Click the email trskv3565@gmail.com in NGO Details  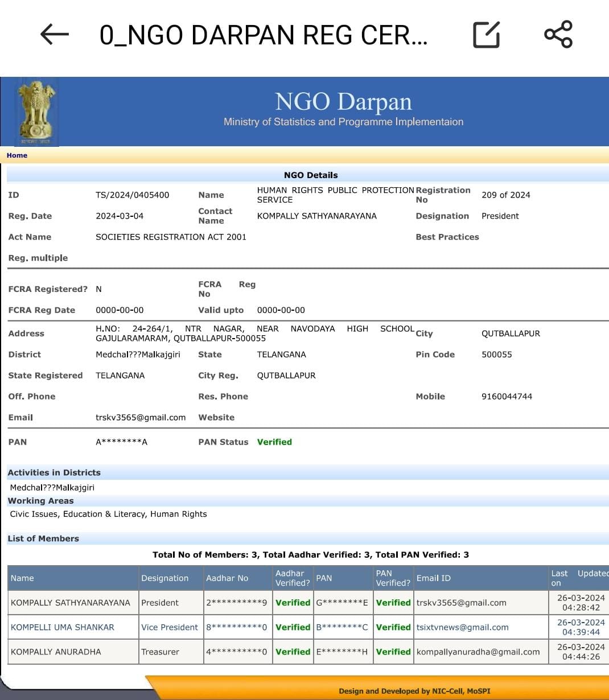[141, 418]
